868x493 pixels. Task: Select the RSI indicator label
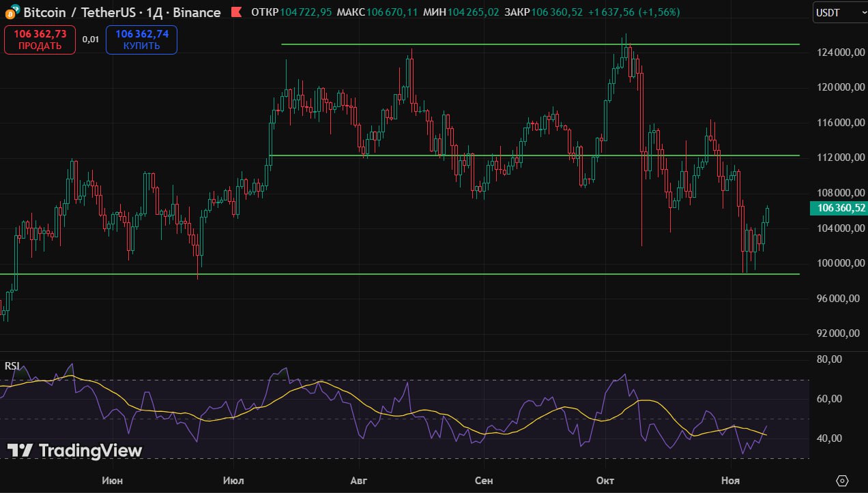tap(12, 366)
